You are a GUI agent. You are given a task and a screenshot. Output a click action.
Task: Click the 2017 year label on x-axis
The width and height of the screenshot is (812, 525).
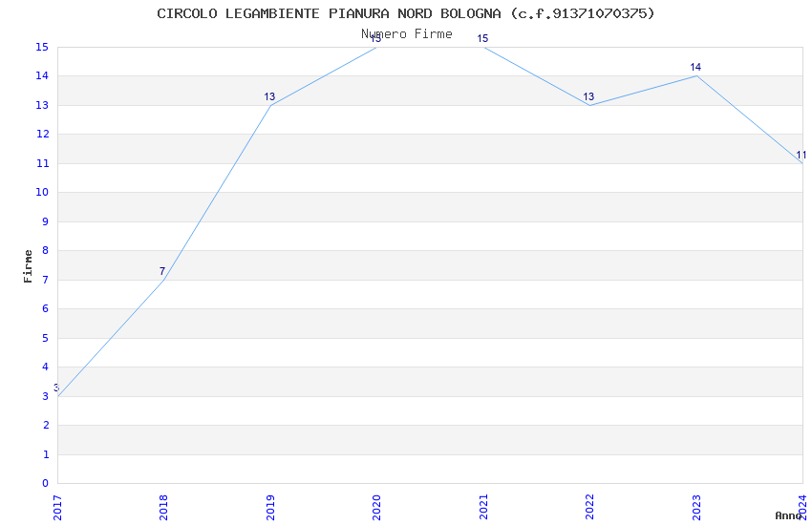[x=57, y=508]
